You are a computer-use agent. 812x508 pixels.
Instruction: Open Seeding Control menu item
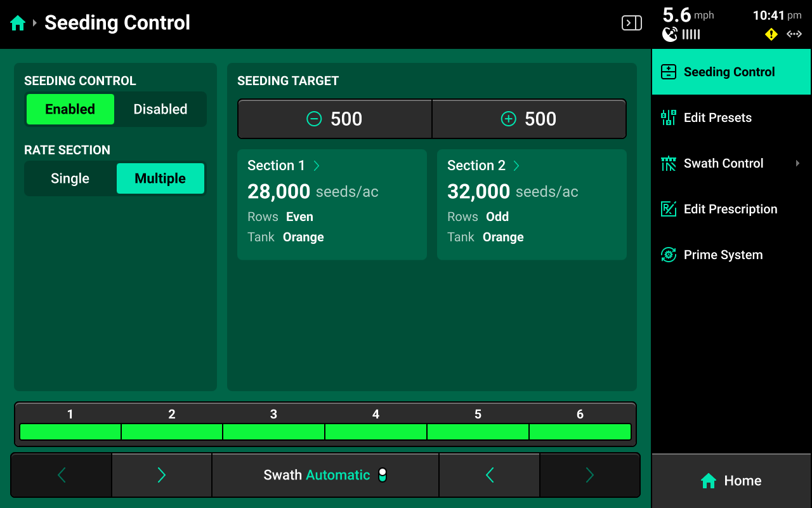click(731, 72)
